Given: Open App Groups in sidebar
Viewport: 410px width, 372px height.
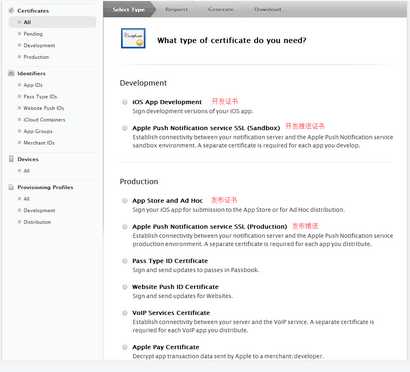Looking at the screenshot, I should (x=38, y=131).
